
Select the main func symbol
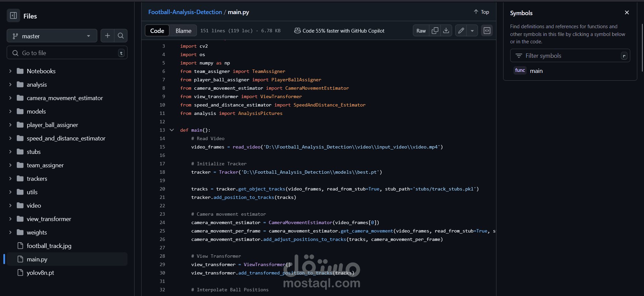[536, 71]
